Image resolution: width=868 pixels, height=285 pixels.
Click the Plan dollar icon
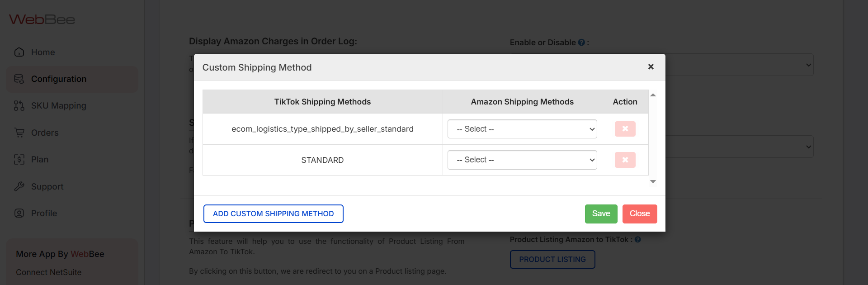(x=19, y=159)
